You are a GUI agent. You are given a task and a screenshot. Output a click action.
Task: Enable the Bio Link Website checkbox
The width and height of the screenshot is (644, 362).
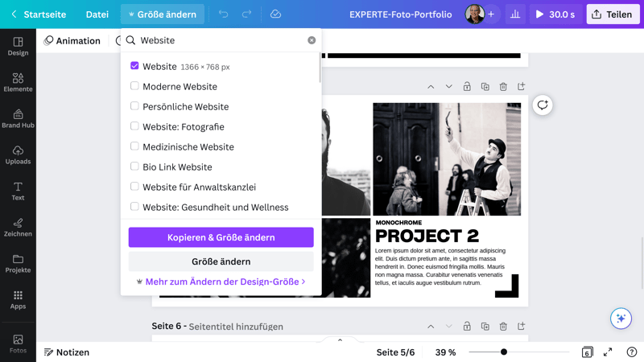tap(134, 167)
